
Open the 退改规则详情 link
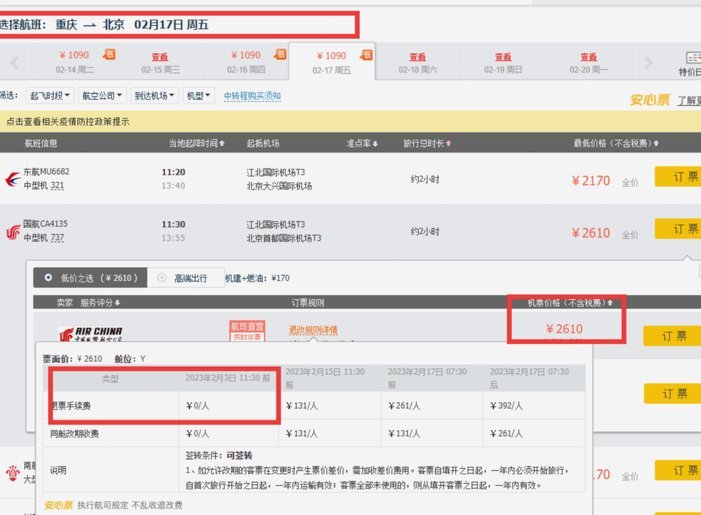point(313,330)
